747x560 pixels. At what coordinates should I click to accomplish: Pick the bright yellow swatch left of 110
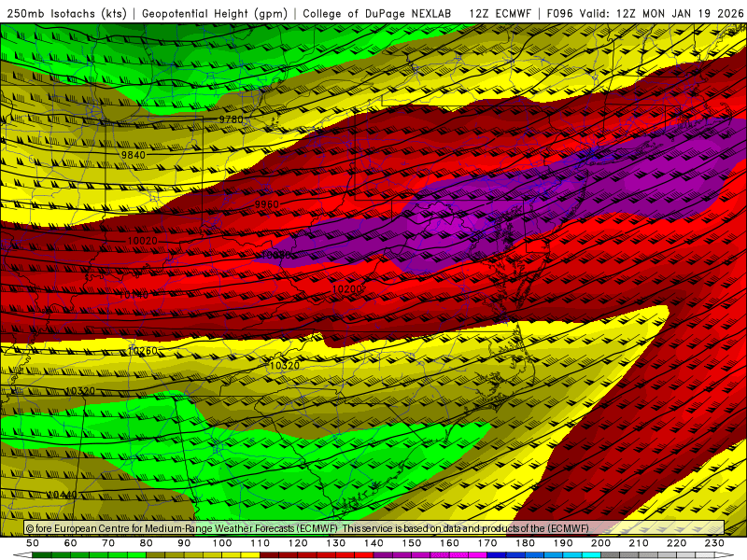coord(250,555)
